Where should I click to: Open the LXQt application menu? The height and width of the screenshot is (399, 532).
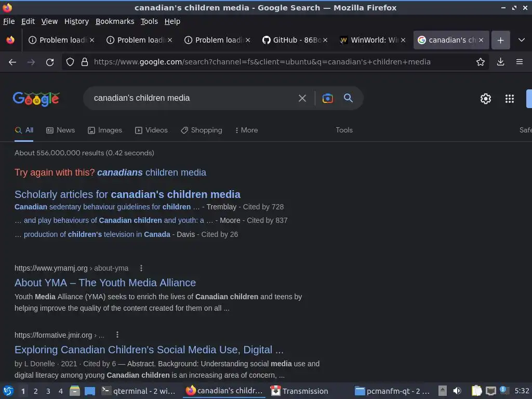coord(8,391)
